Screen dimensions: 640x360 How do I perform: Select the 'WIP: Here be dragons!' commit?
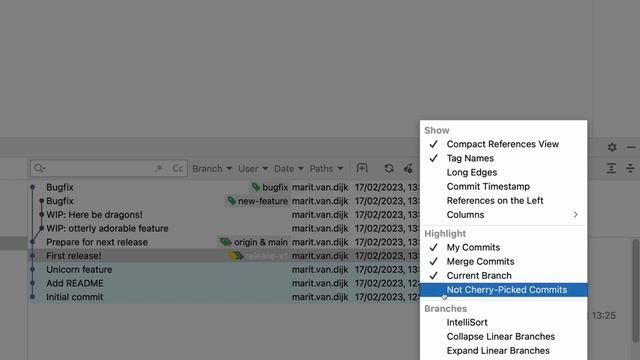[x=94, y=215]
